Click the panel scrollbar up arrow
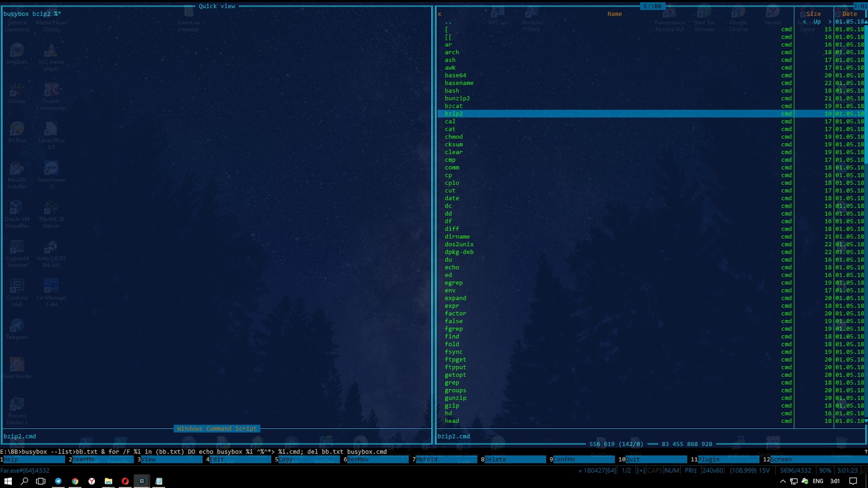The width and height of the screenshot is (868, 488). click(866, 22)
